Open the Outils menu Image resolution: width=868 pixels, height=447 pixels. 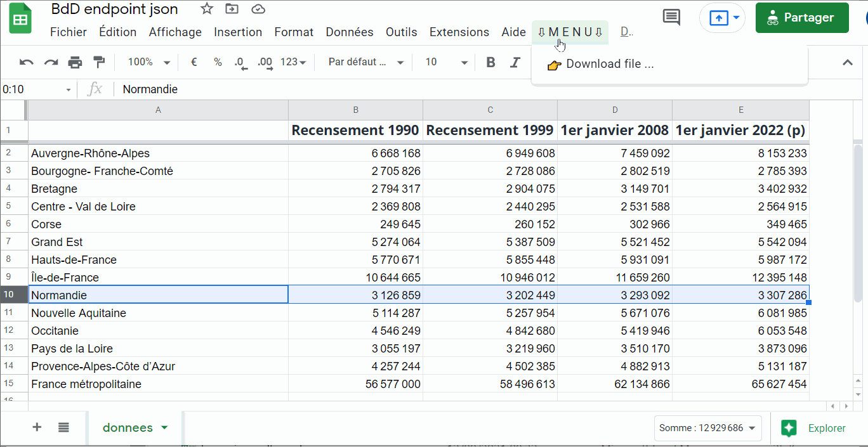tap(402, 32)
